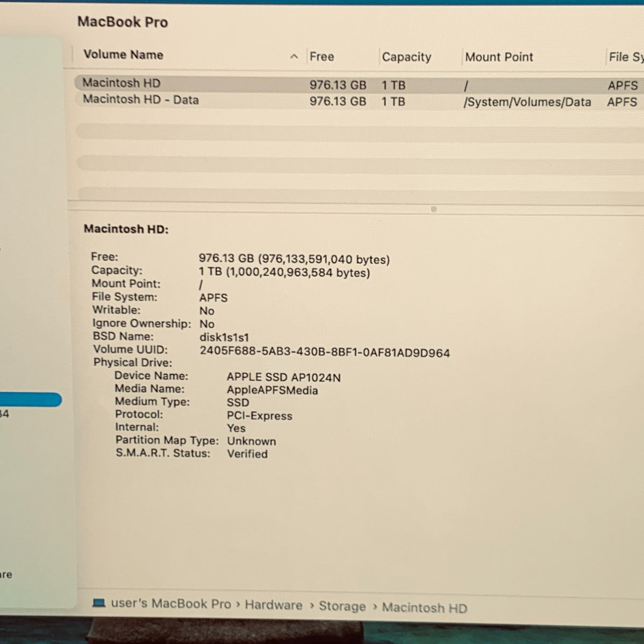Click Macintosh HD in the path bar
Image resolution: width=644 pixels, height=644 pixels.
click(424, 608)
